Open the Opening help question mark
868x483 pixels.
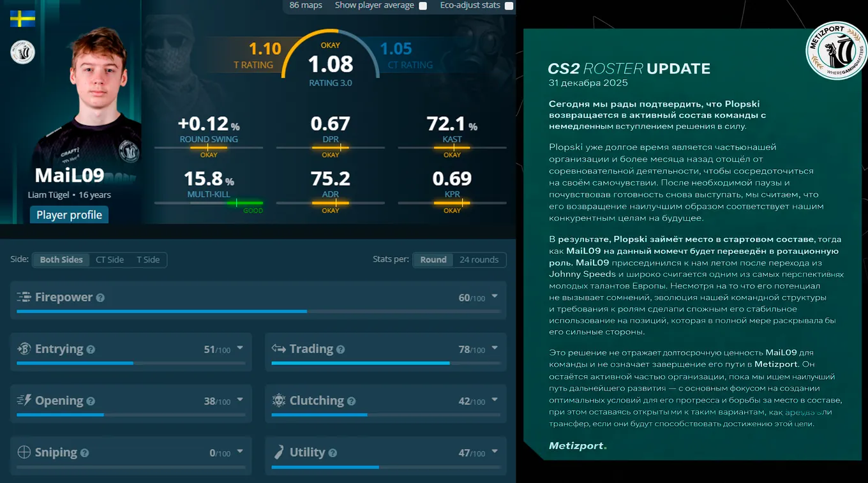pos(91,401)
